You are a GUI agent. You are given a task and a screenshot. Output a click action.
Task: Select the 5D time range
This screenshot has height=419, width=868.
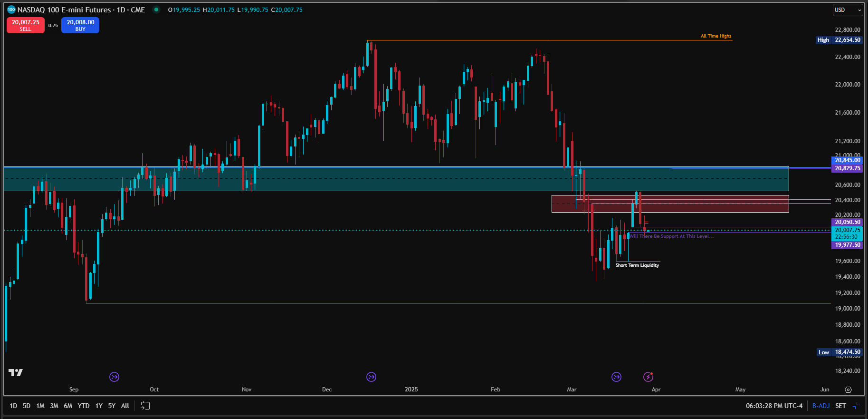click(x=27, y=406)
